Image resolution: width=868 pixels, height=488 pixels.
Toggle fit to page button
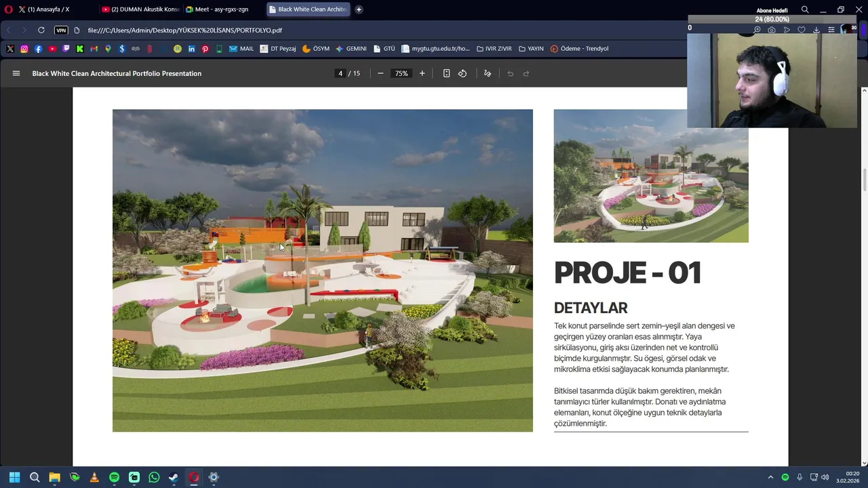click(446, 73)
